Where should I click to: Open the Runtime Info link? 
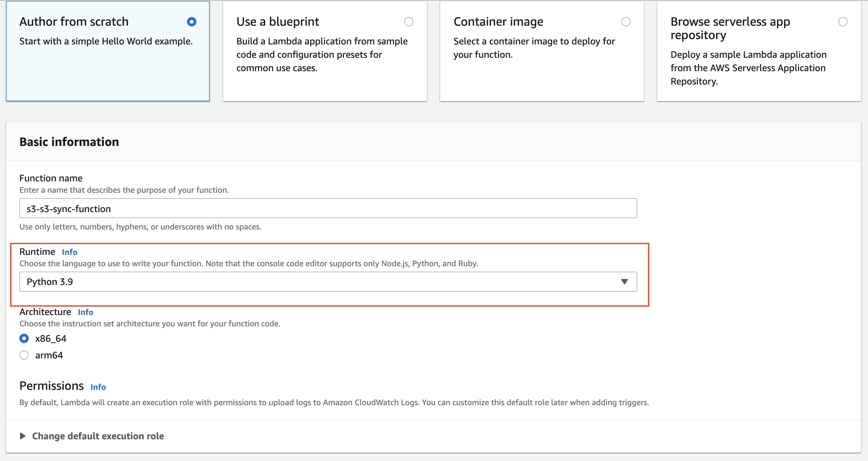[69, 252]
